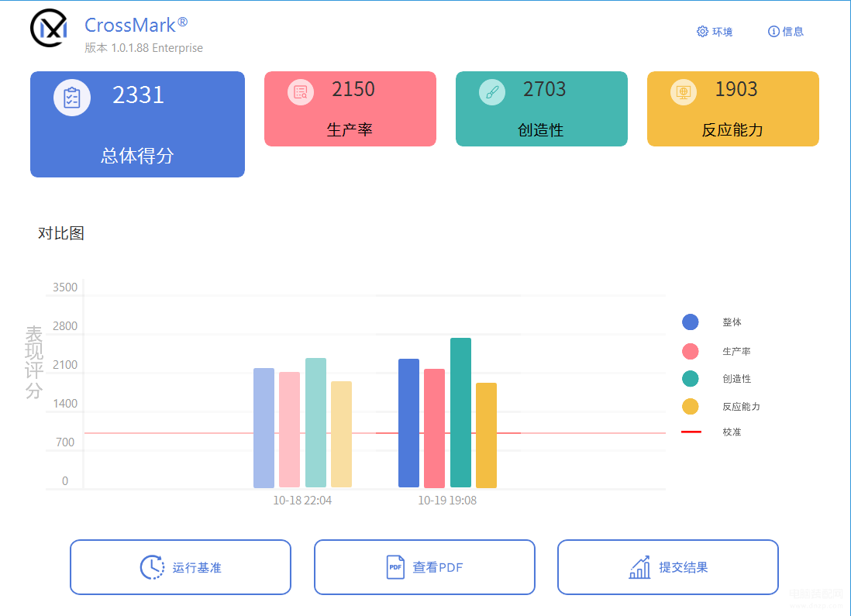The image size is (851, 616).
Task: Click the clock icon in 运行基准
Action: pyautogui.click(x=152, y=567)
